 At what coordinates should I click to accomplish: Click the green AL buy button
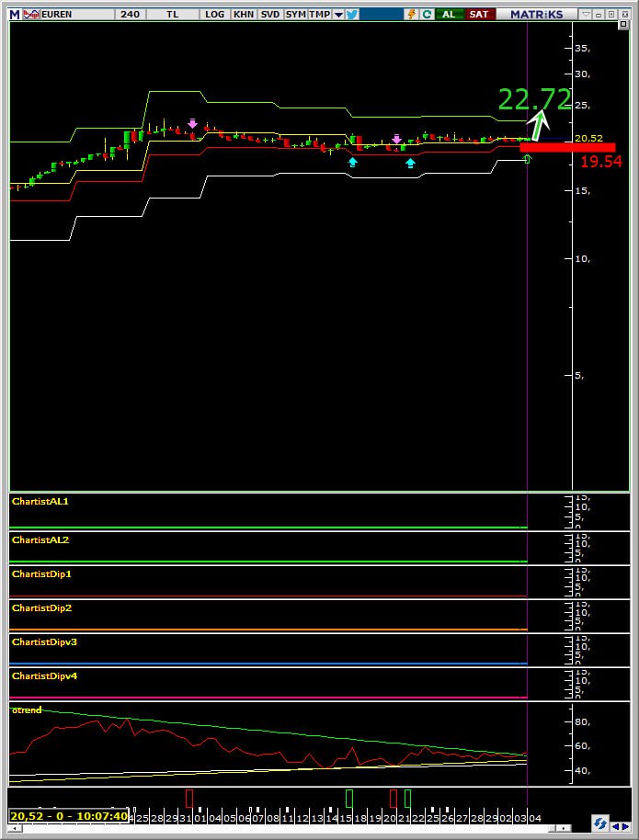click(449, 15)
